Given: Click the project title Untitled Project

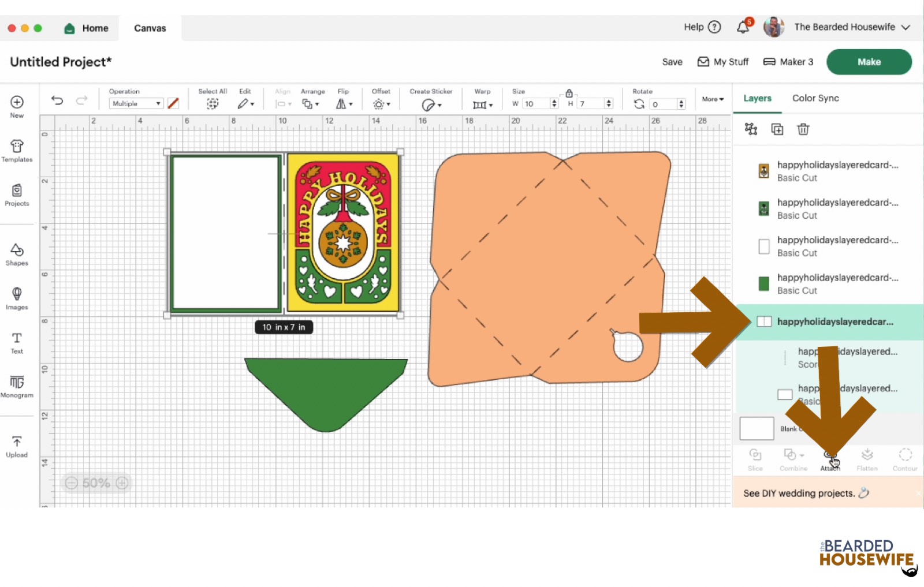Looking at the screenshot, I should (61, 62).
